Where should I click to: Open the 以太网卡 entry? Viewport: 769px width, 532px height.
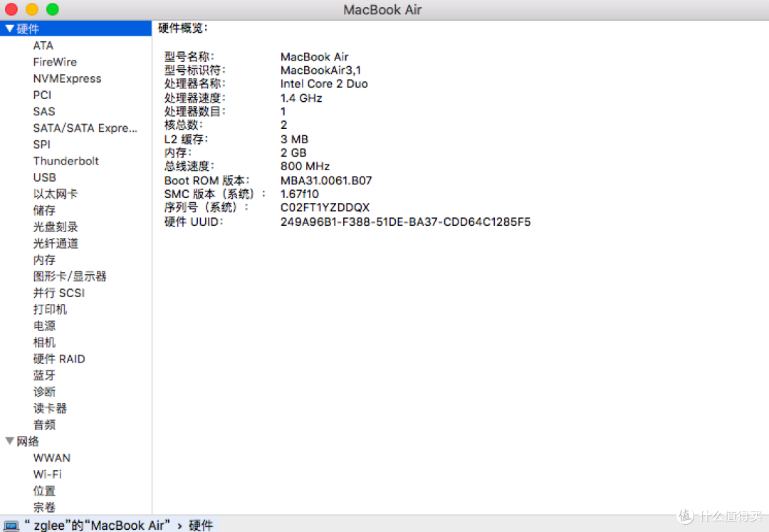(56, 194)
